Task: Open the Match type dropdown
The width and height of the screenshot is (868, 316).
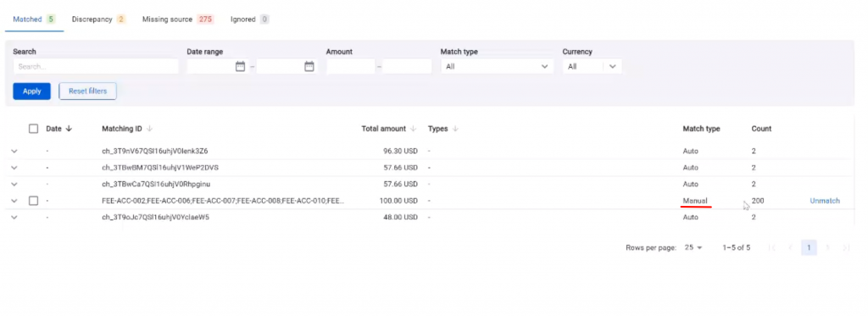Action: coord(497,66)
